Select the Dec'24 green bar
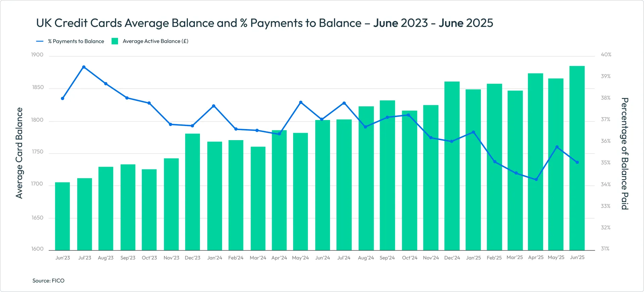 pyautogui.click(x=452, y=166)
